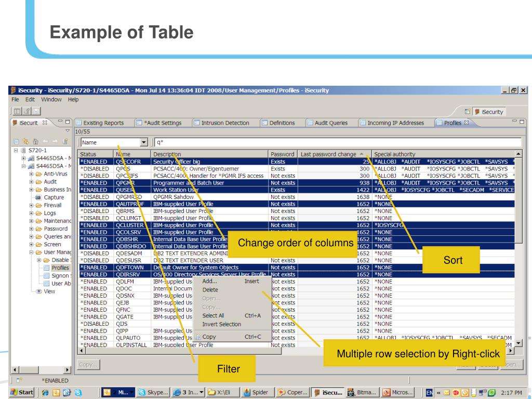Select the QSECOFR row name cell
This screenshot has width=532, height=399.
(x=131, y=162)
